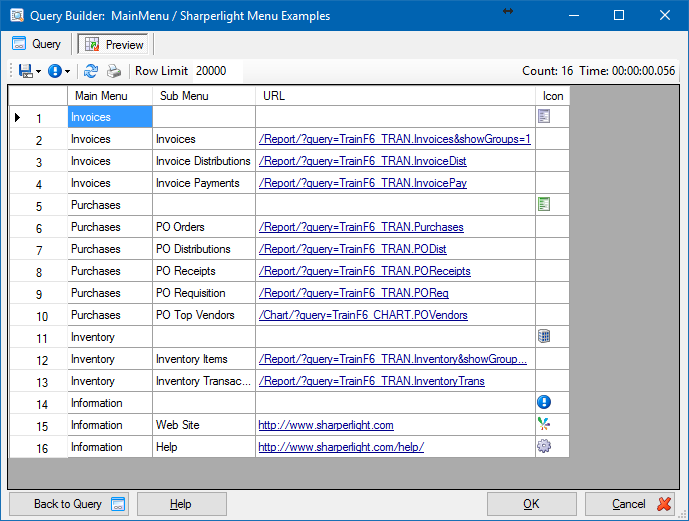Select the Help cell in row 16
The height and width of the screenshot is (521, 689).
coord(204,446)
